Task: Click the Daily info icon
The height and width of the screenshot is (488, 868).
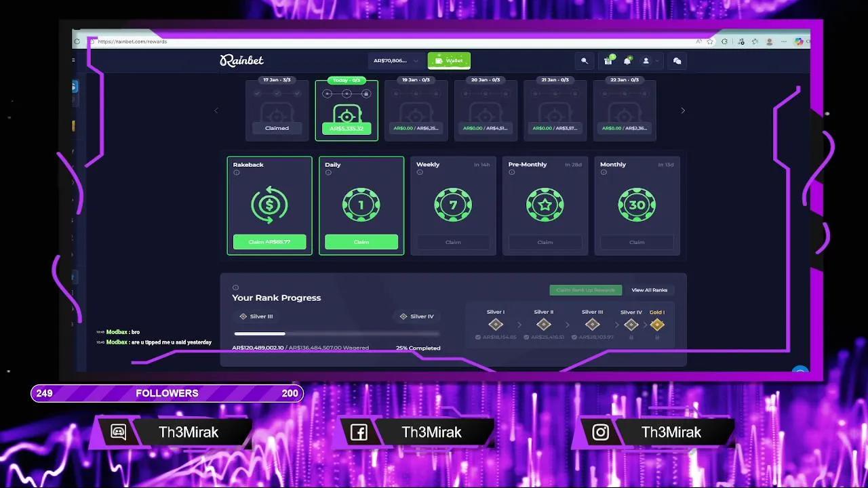Action: click(328, 173)
